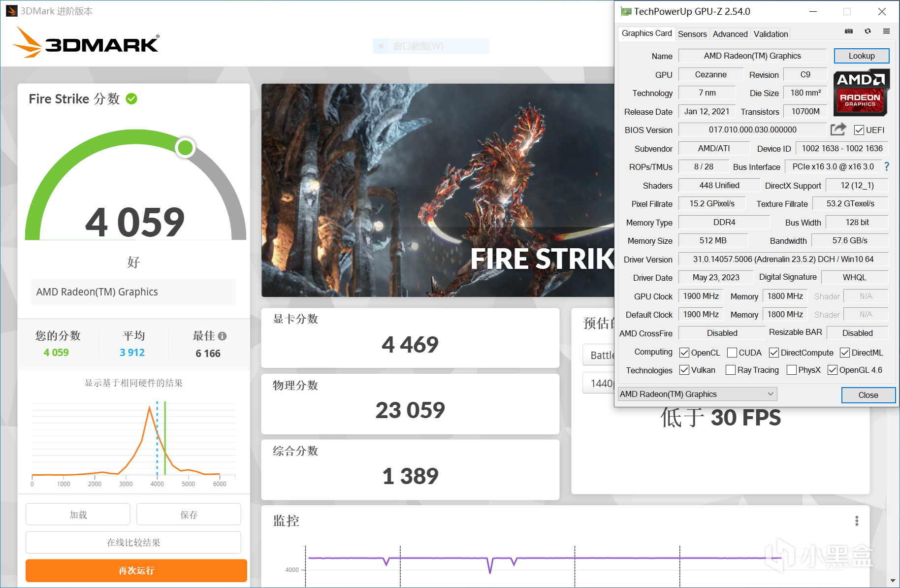Minimize the GPU-Z window
Viewport: 900px width, 588px height.
813,11
